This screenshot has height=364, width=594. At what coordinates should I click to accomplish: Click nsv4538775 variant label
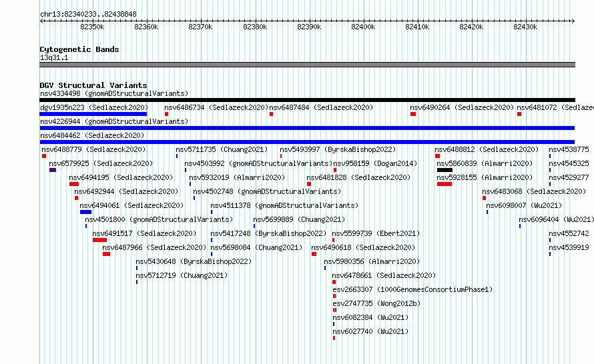[x=569, y=149]
